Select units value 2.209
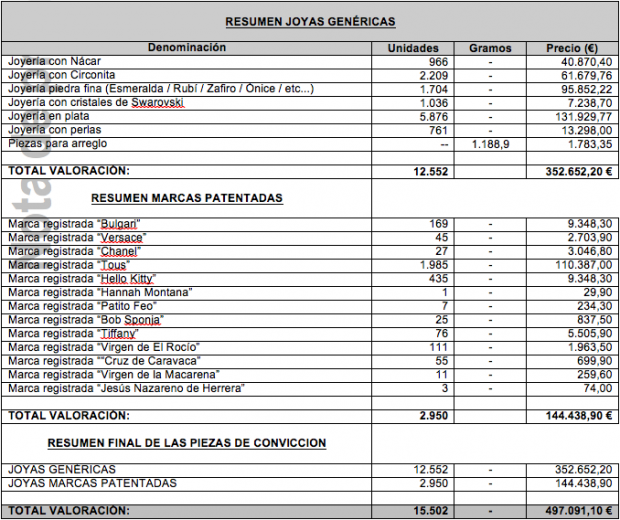 click(x=434, y=76)
